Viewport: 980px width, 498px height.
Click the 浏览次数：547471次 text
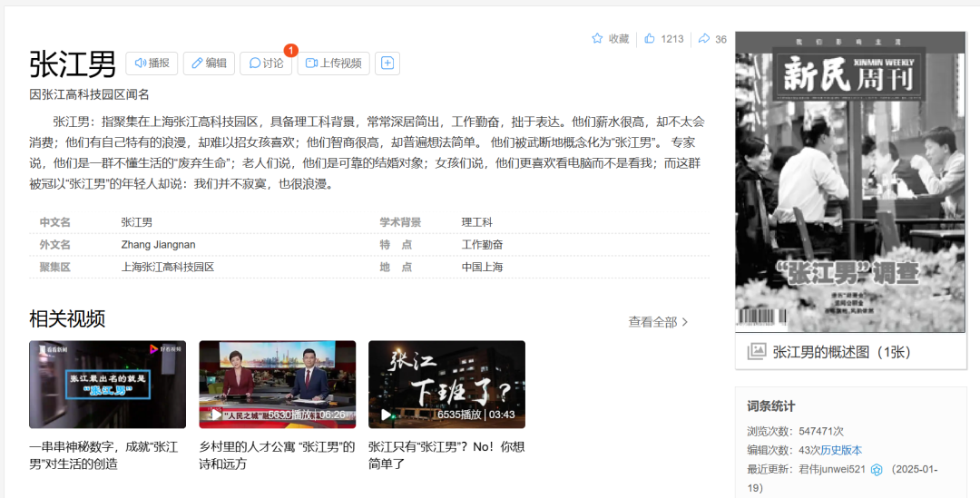tap(795, 431)
